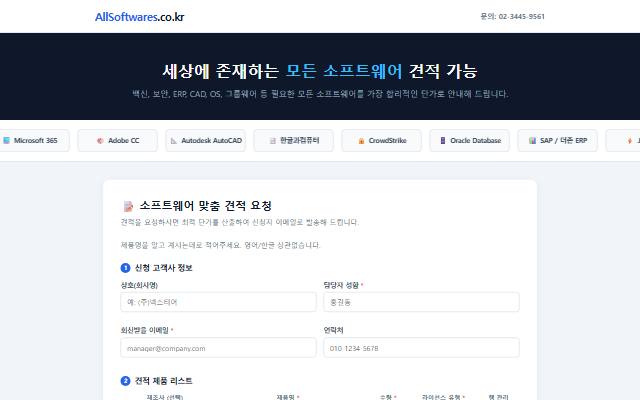This screenshot has width=640, height=400.
Task: Click the Oracle Database icon
Action: (x=443, y=140)
